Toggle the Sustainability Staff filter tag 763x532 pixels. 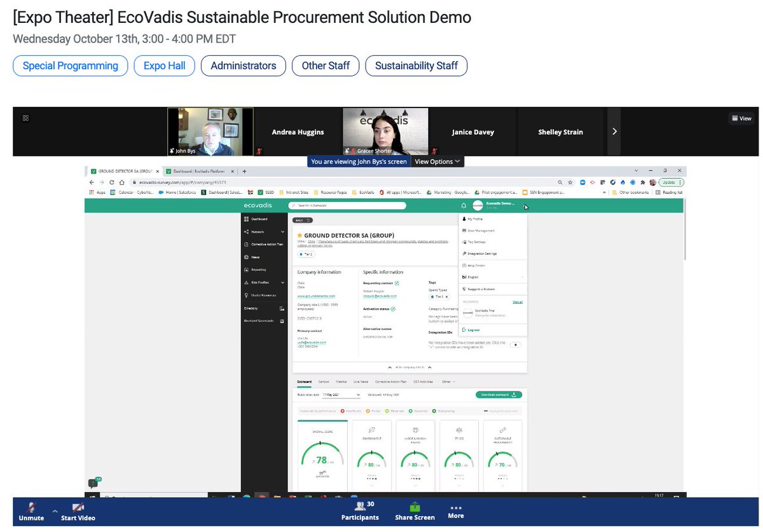click(416, 66)
